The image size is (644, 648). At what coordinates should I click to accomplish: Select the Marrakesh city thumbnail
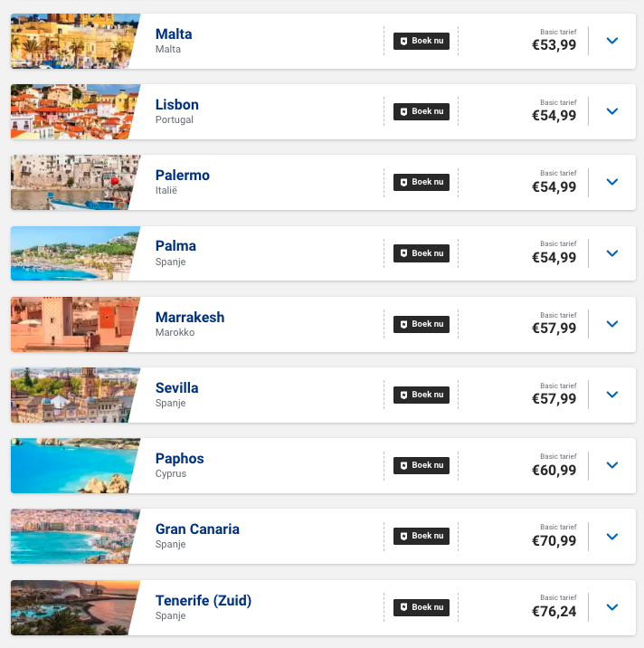pos(72,324)
